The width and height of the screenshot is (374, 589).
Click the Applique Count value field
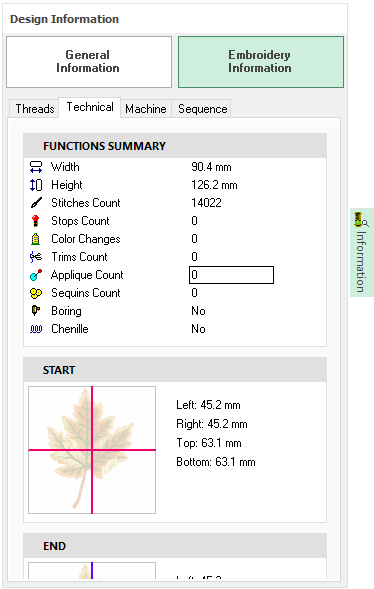click(231, 275)
